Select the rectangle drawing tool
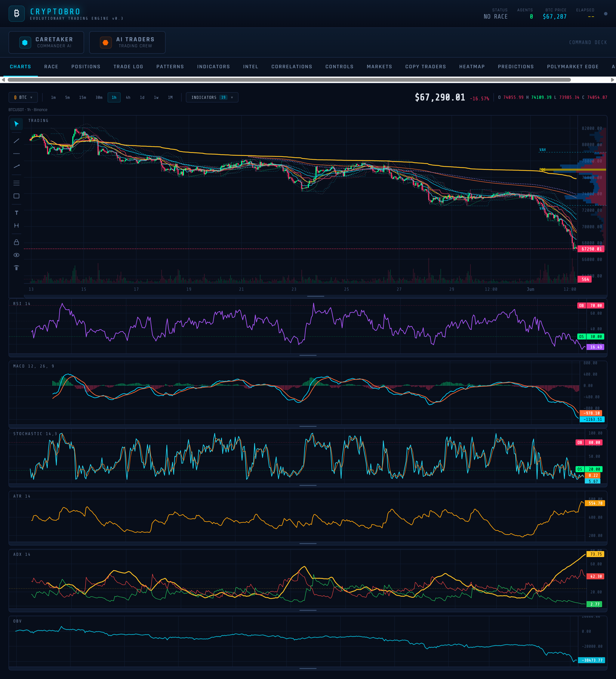The image size is (616, 679). [x=16, y=196]
